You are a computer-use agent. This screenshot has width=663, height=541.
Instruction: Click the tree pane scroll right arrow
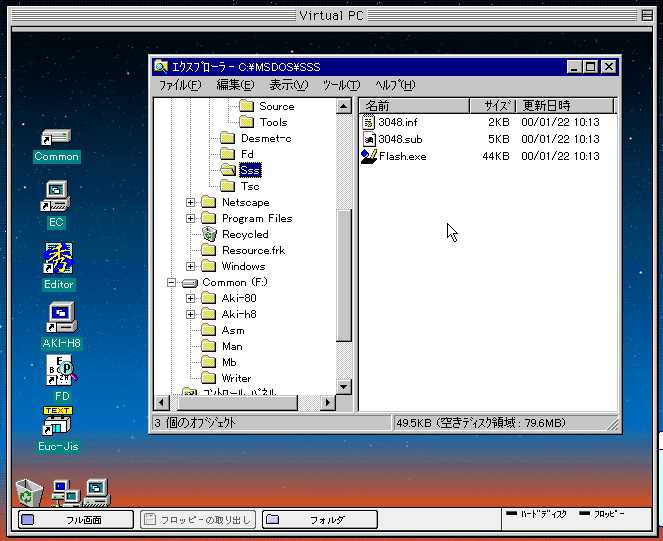coord(327,402)
